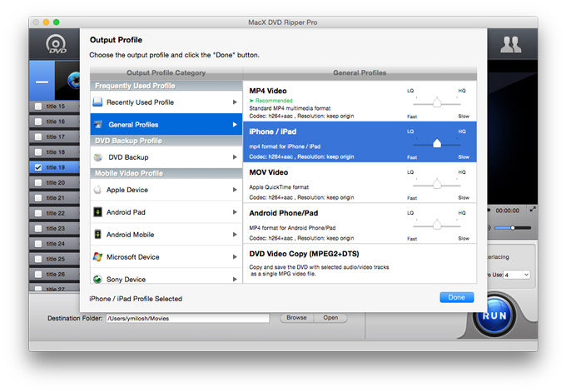Viewport: 566px width, 392px height.
Task: Click the title 25 row
Action: coord(54,259)
